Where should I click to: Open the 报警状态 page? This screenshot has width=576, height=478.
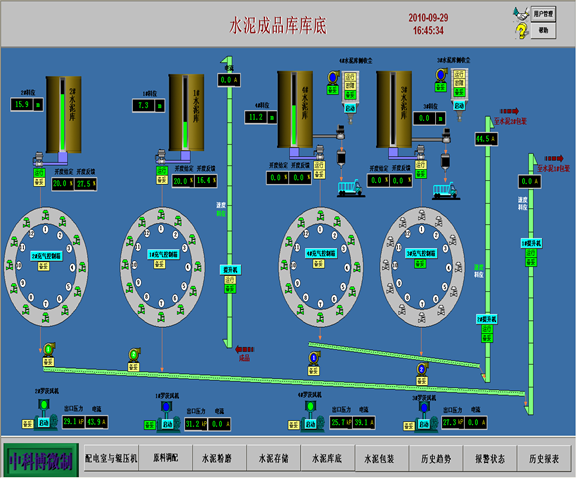point(490,458)
